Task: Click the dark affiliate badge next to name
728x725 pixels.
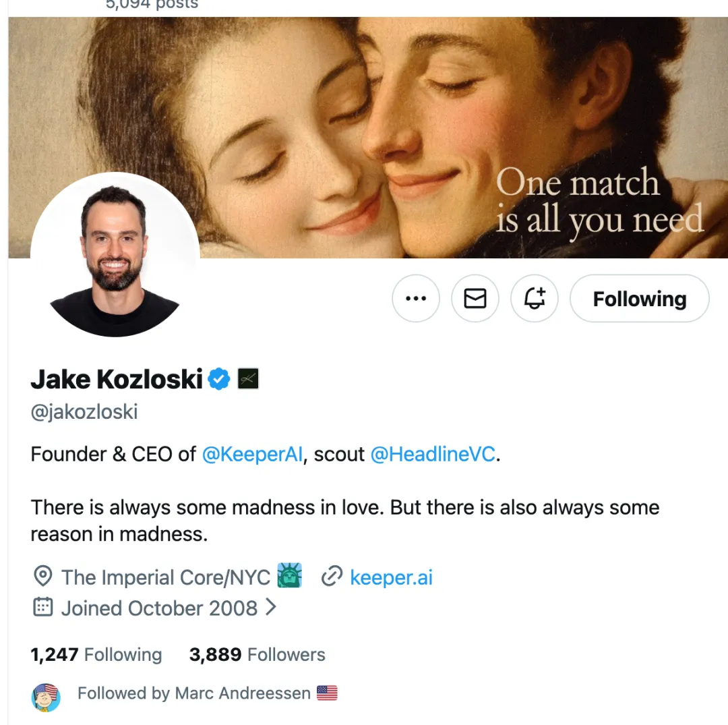Action: 248,379
